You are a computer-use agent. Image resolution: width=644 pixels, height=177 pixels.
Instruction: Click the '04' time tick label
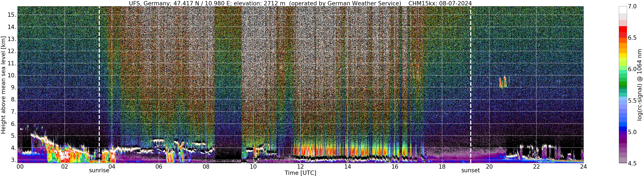[x=112, y=167]
